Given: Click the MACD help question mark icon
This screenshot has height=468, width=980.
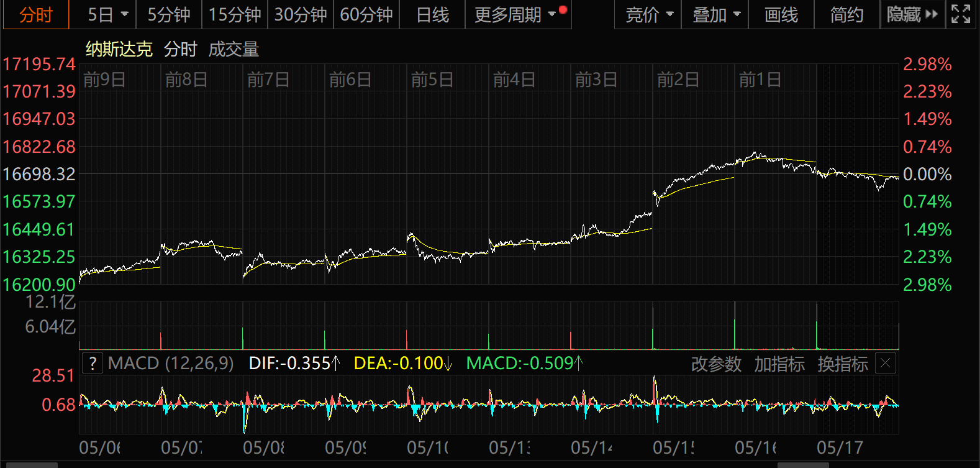Looking at the screenshot, I should [93, 363].
